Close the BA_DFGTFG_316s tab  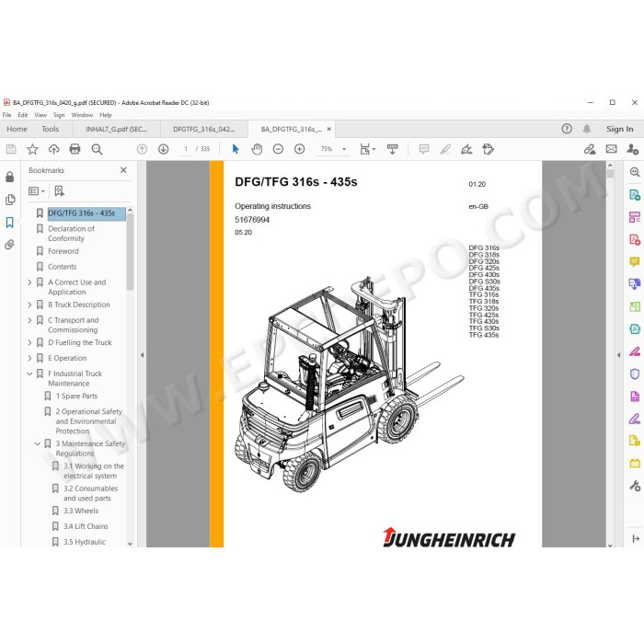329,129
